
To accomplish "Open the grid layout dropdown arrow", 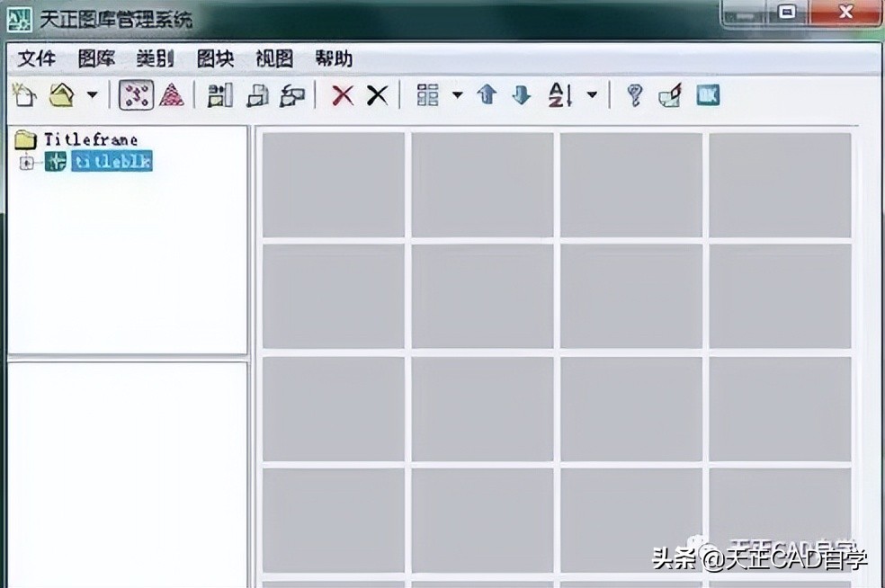I will pos(459,94).
